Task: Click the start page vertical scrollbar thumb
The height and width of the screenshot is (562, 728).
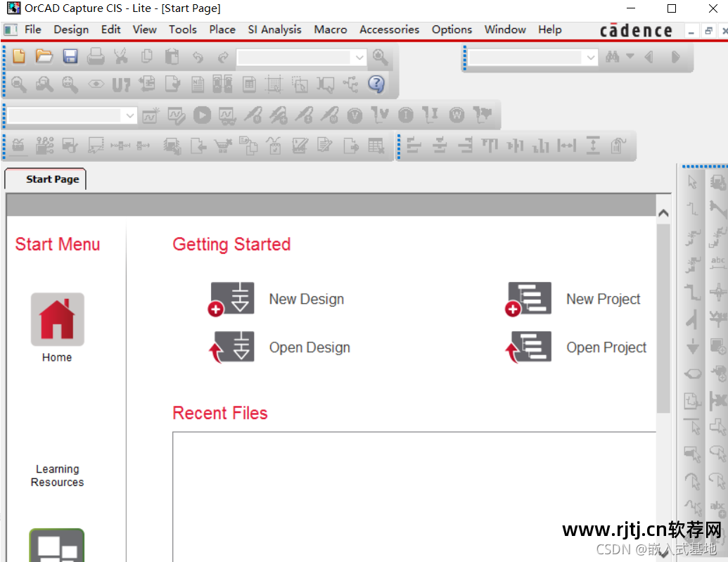Action: coord(663,318)
